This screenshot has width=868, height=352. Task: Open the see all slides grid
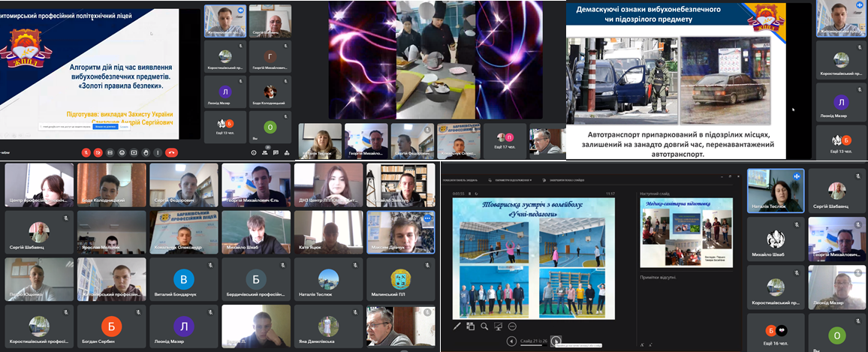470,326
